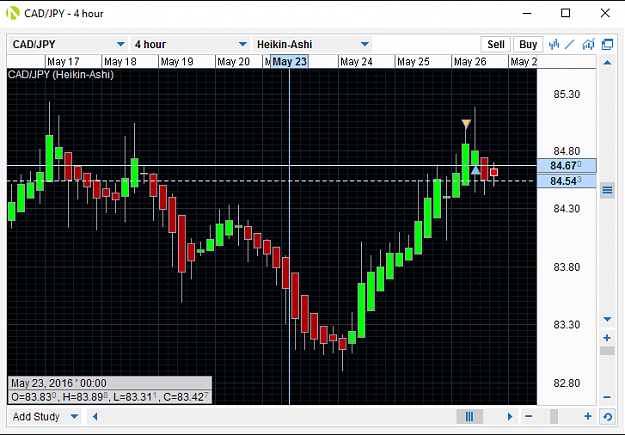Viewport: 625px width, 435px height.
Task: Click the May 23, 2016 00:00 timestamp
Action: point(59,383)
